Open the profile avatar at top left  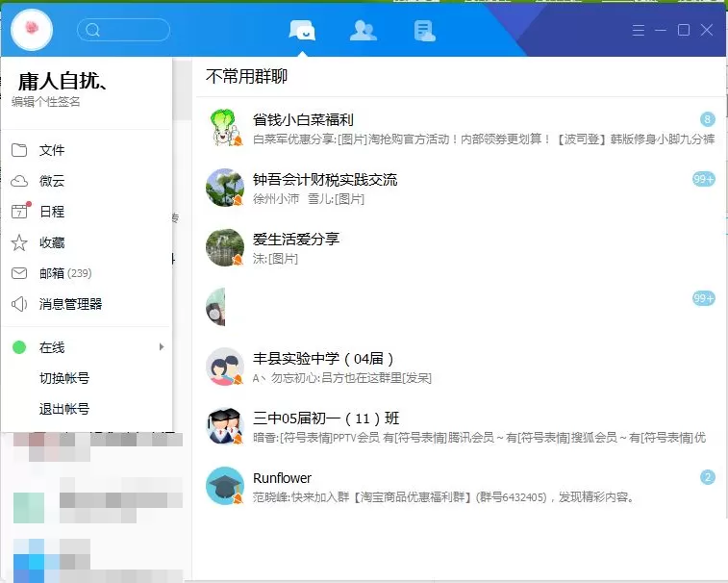tap(32, 30)
